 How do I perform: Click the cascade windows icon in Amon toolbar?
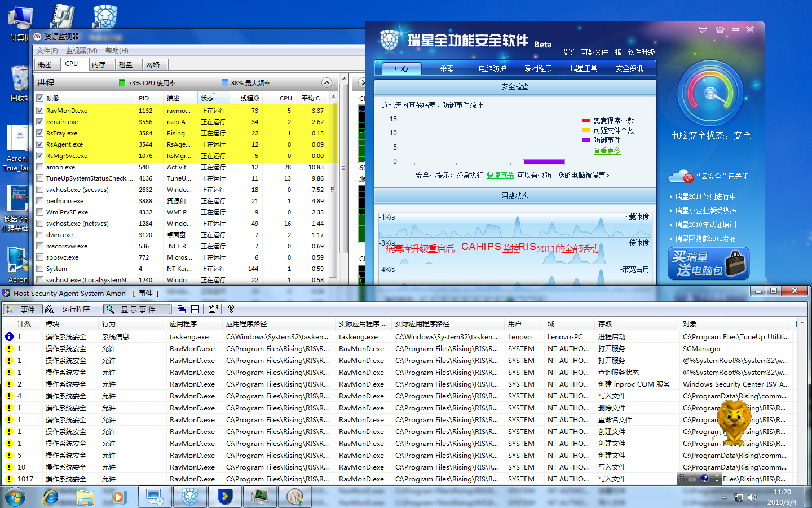click(x=181, y=309)
